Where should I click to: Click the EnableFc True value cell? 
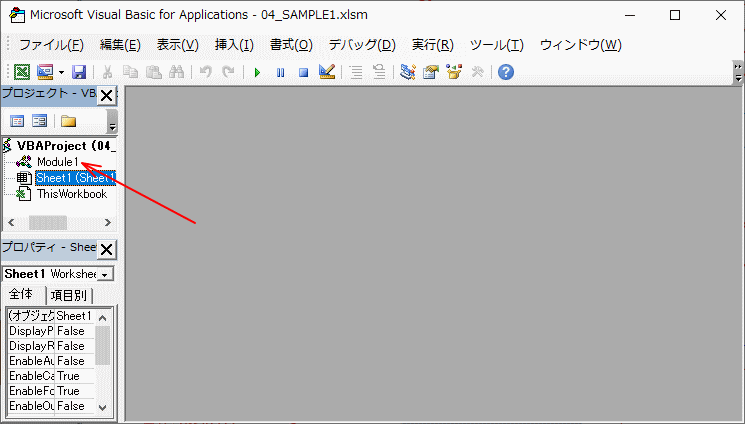coord(75,391)
